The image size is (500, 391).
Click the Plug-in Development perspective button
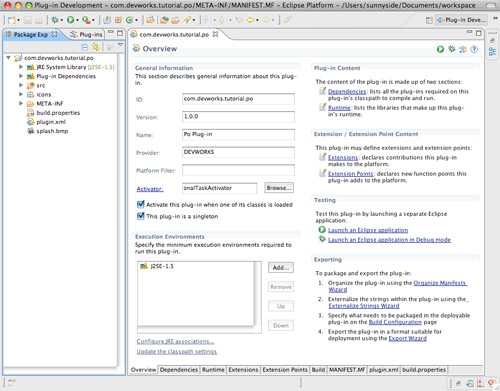click(461, 20)
